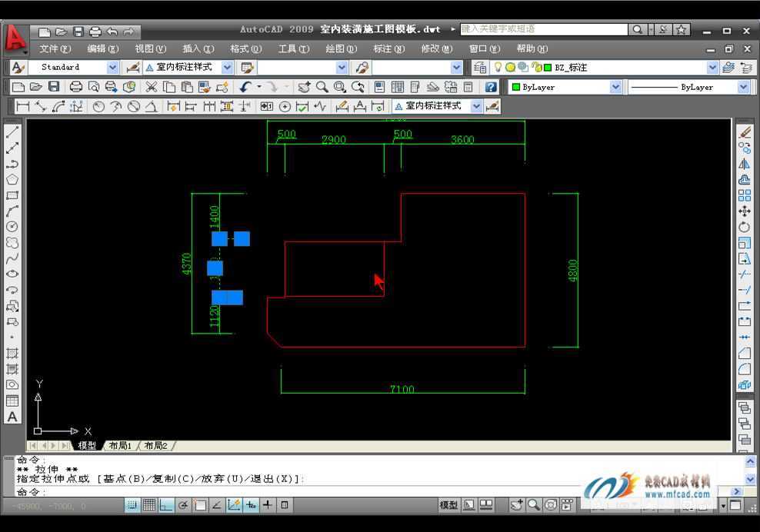
Task: Switch to the 布局2 layout tab
Action: (x=155, y=445)
